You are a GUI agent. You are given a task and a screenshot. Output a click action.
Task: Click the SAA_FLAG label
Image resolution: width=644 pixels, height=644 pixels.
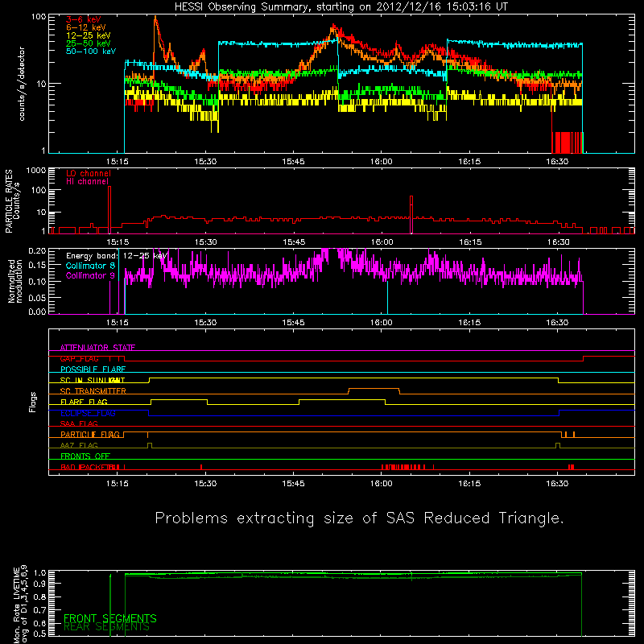(x=79, y=424)
